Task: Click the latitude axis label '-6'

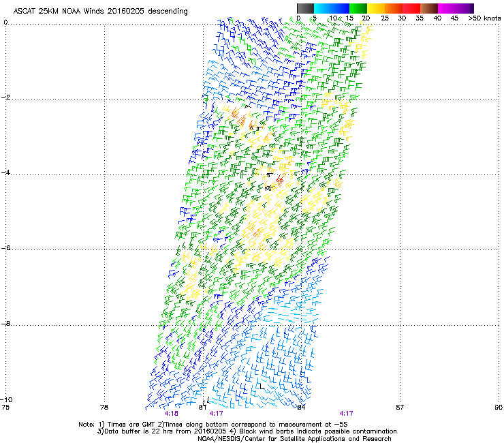Action: pos(6,248)
